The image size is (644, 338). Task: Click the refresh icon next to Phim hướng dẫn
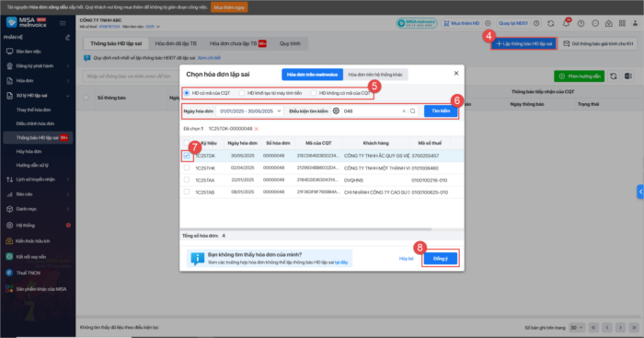tap(614, 76)
